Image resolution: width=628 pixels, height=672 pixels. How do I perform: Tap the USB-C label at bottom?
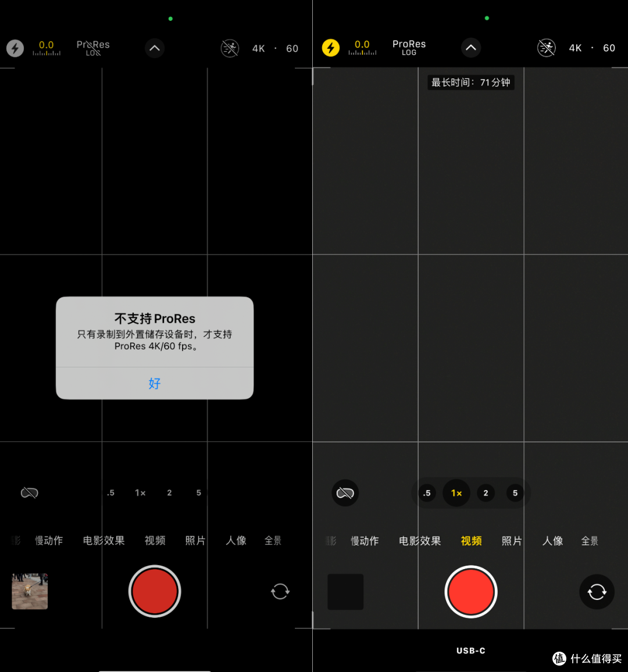point(470,650)
